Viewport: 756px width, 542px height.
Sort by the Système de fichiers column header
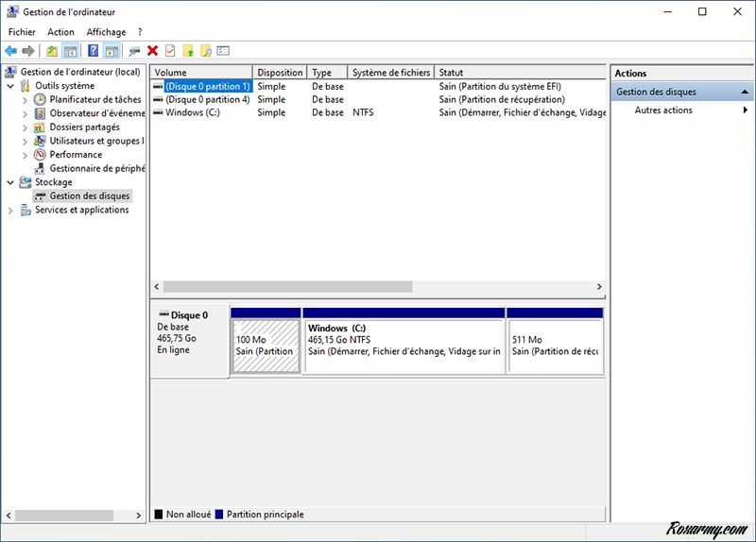[390, 73]
